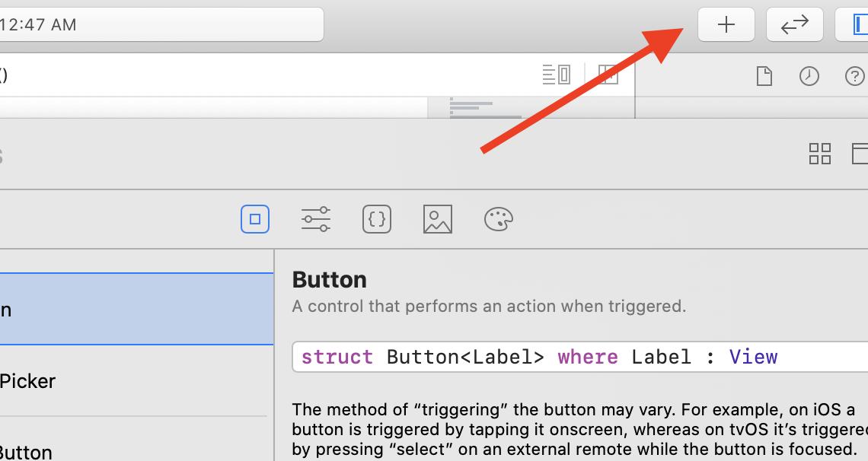The width and height of the screenshot is (868, 461).
Task: Show the History inspector clock icon
Action: (x=809, y=75)
